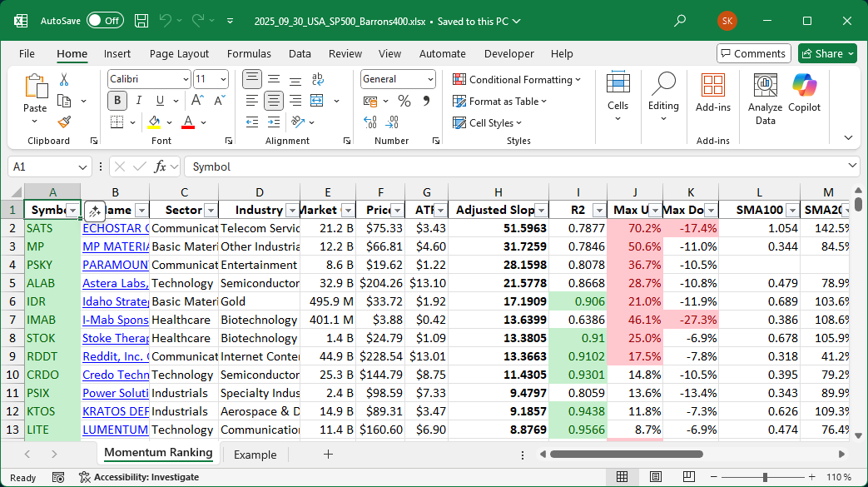Open the Search magnifier in title bar
868x487 pixels.
[x=680, y=21]
